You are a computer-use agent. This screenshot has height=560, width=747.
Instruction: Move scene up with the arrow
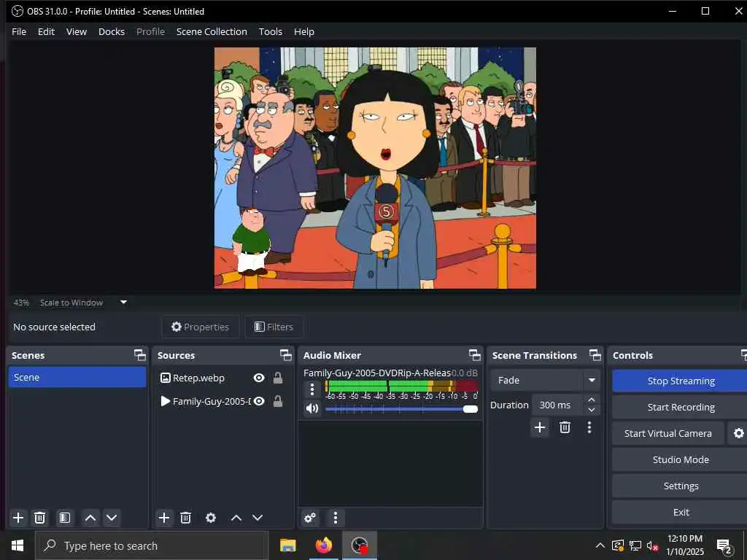pyautogui.click(x=90, y=518)
